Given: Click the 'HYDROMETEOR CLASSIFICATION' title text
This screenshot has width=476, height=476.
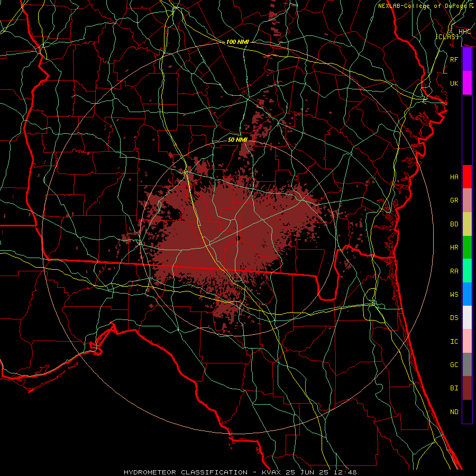Looking at the screenshot, I should [186, 472].
